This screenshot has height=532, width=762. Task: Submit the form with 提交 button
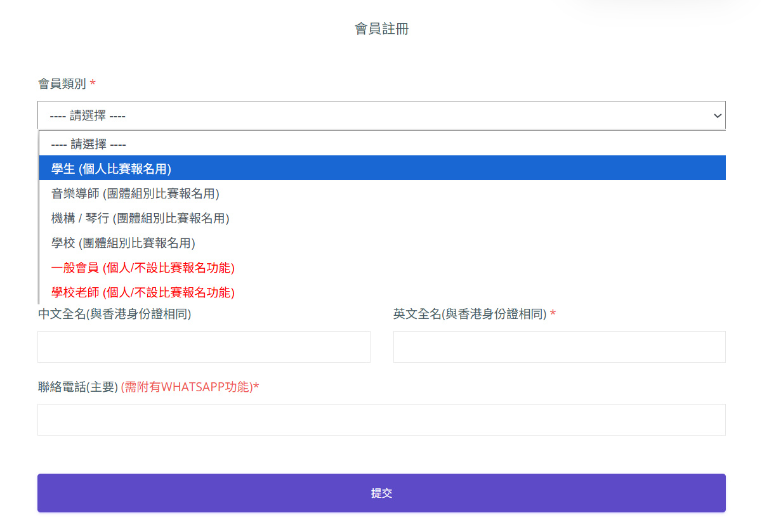coord(381,493)
